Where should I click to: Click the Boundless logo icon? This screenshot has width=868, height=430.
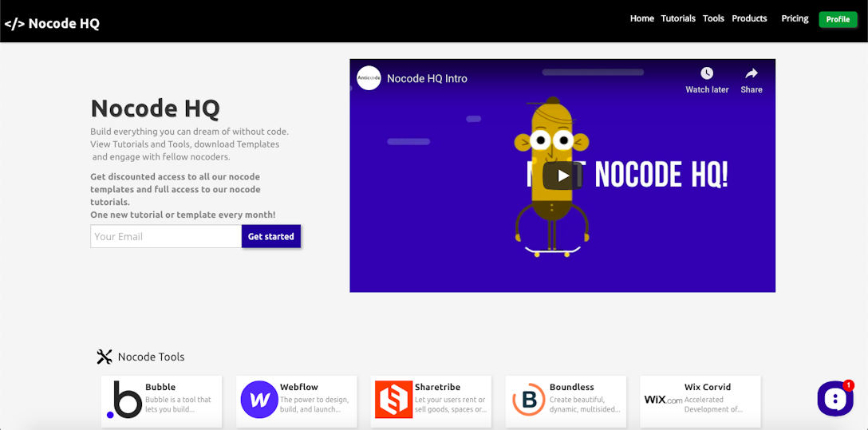[528, 400]
